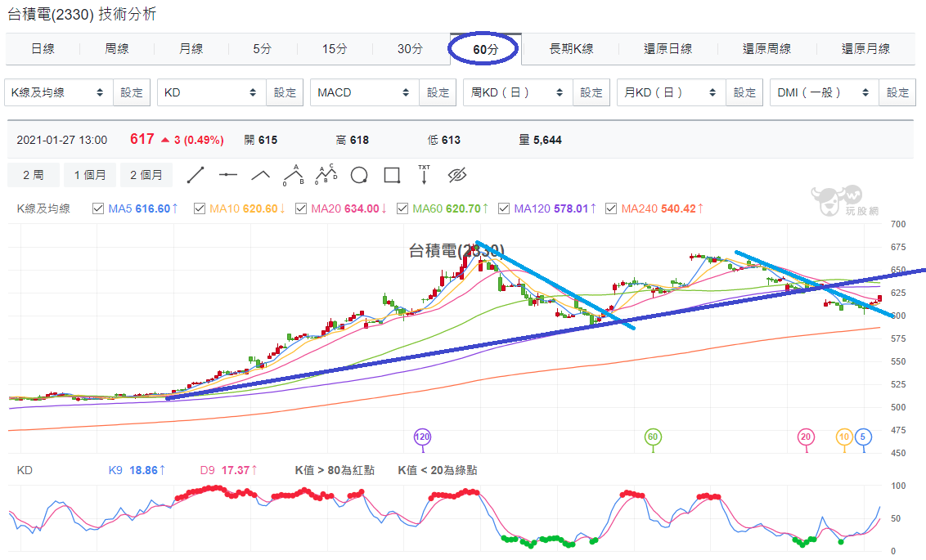Image resolution: width=926 pixels, height=560 pixels.
Task: Click the 開 615 opening price
Action: pos(260,140)
